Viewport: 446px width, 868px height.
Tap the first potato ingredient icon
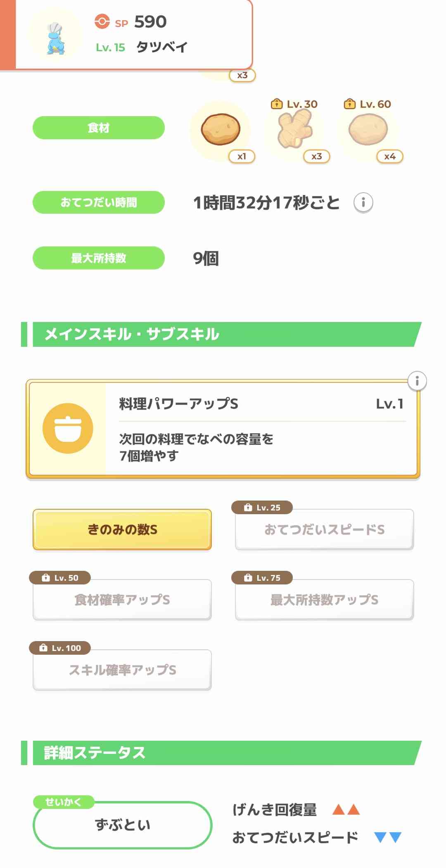click(221, 129)
